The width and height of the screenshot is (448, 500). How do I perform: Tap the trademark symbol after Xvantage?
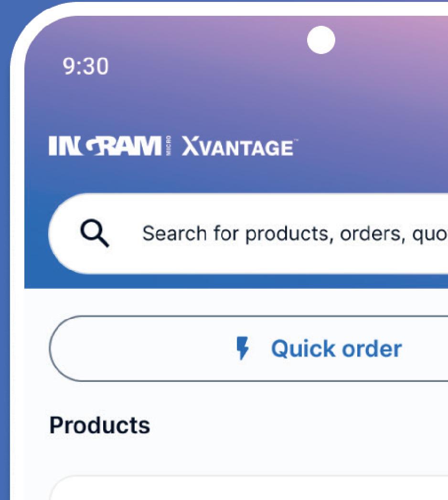pos(296,141)
